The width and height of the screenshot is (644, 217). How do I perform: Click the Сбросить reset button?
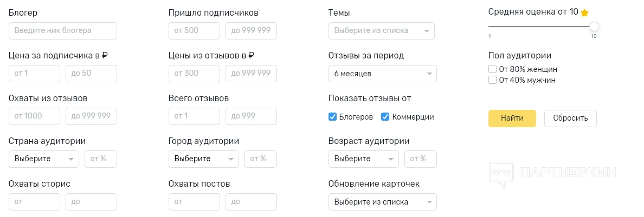570,119
